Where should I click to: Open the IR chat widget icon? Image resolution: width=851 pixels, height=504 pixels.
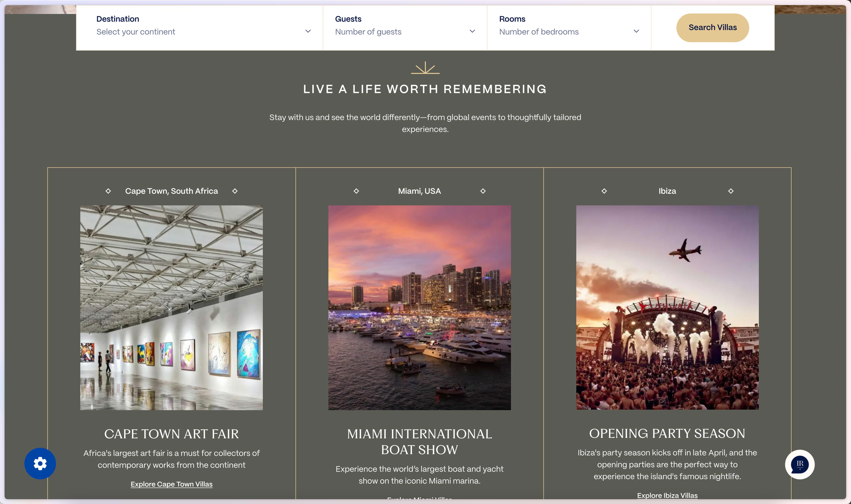pos(799,464)
